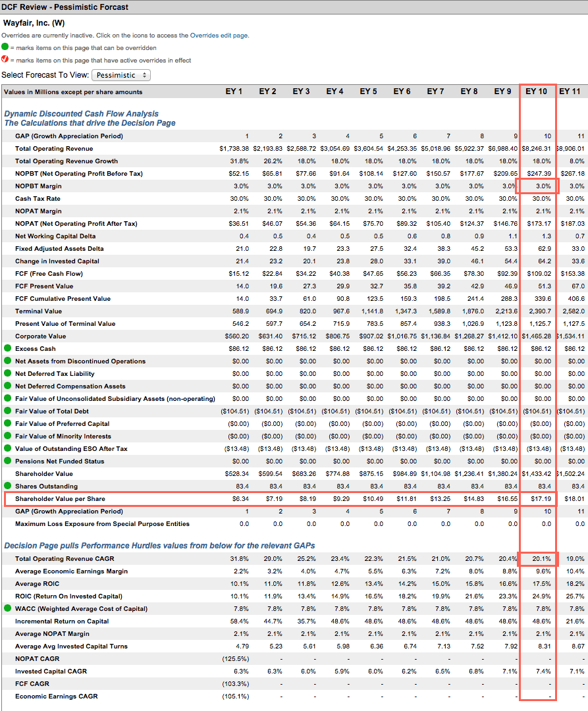Click override icon beside Net Assets from Discontinued Operations
The width and height of the screenshot is (588, 711).
8,361
